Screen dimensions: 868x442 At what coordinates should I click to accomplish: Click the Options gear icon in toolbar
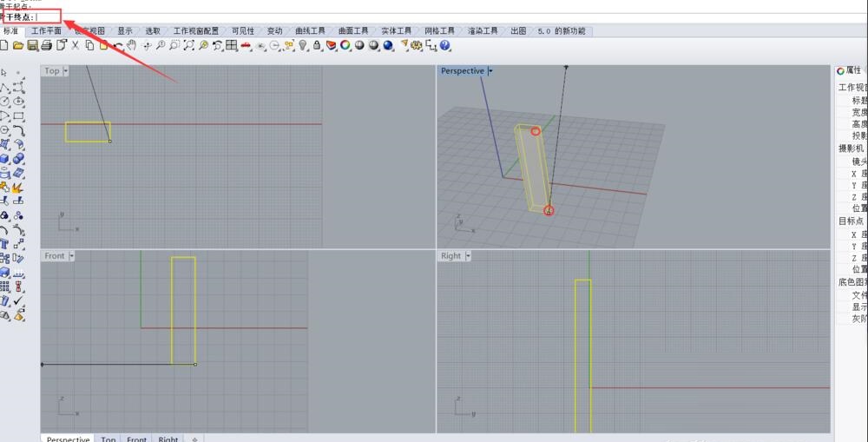(418, 45)
